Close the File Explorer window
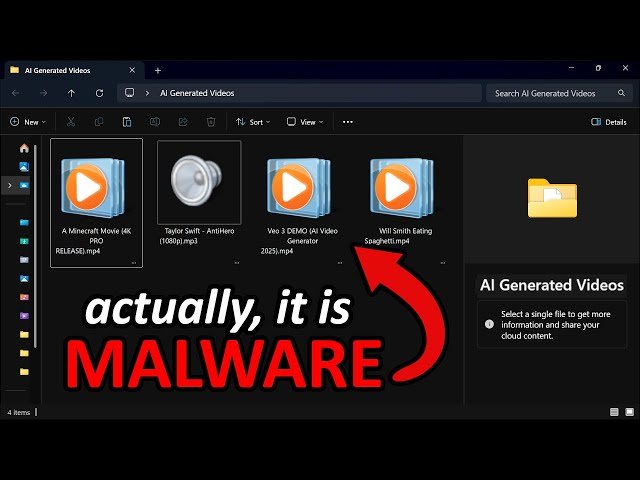Image resolution: width=640 pixels, height=480 pixels. tap(625, 68)
